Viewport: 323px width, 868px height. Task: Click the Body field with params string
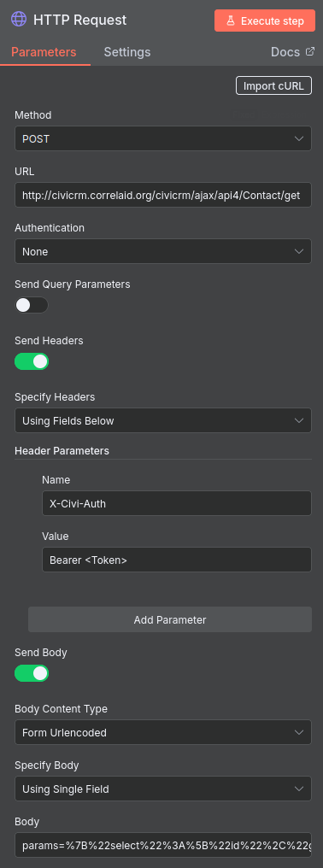pos(163,845)
